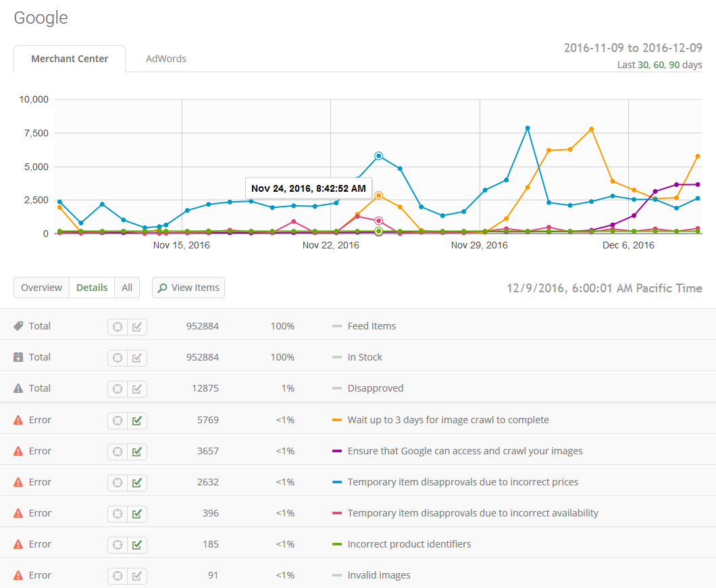Viewport: 716px width, 588px height.
Task: Click the blue legend swatch for incorrect prices
Action: (337, 482)
